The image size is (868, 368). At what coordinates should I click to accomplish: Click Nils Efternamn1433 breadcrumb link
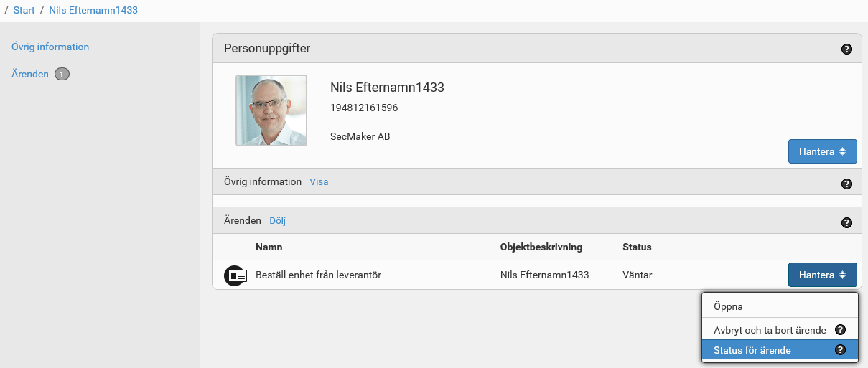click(x=93, y=11)
